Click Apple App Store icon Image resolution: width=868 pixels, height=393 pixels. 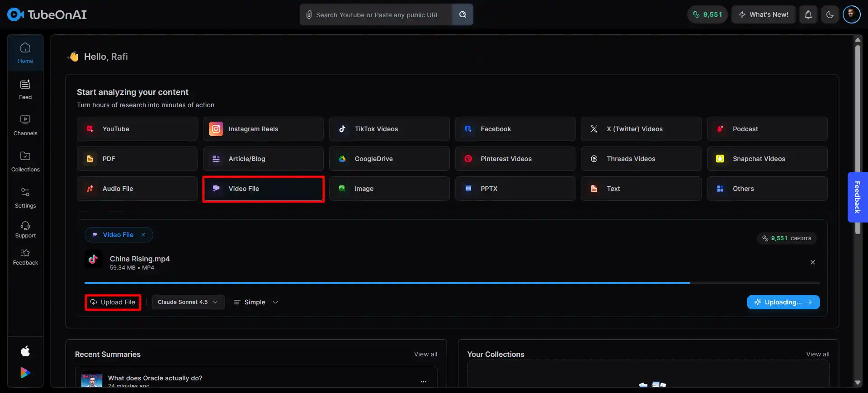(x=25, y=351)
